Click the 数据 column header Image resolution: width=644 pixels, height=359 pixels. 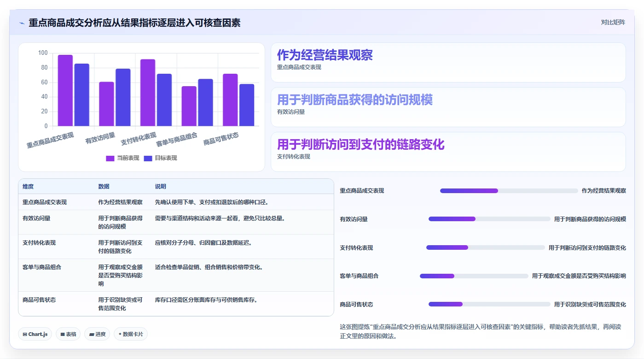click(x=104, y=187)
